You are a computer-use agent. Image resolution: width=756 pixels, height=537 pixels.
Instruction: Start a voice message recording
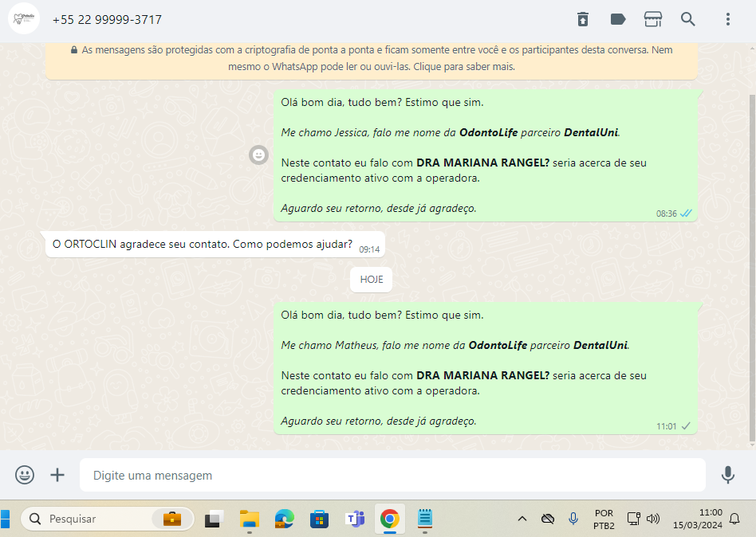coord(728,475)
